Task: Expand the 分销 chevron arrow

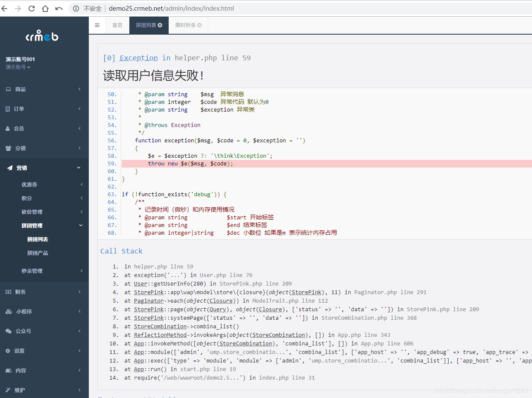Action: point(80,148)
